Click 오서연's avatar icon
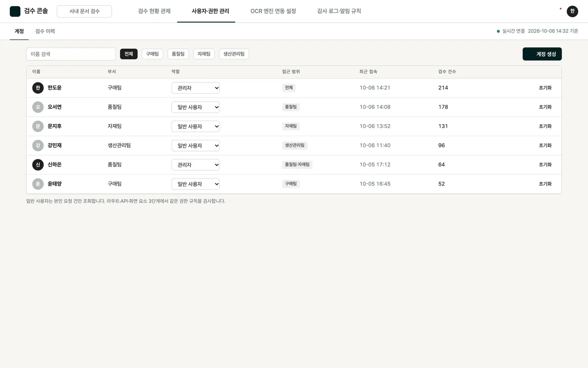Viewport: 588px width, 368px height. click(x=38, y=107)
